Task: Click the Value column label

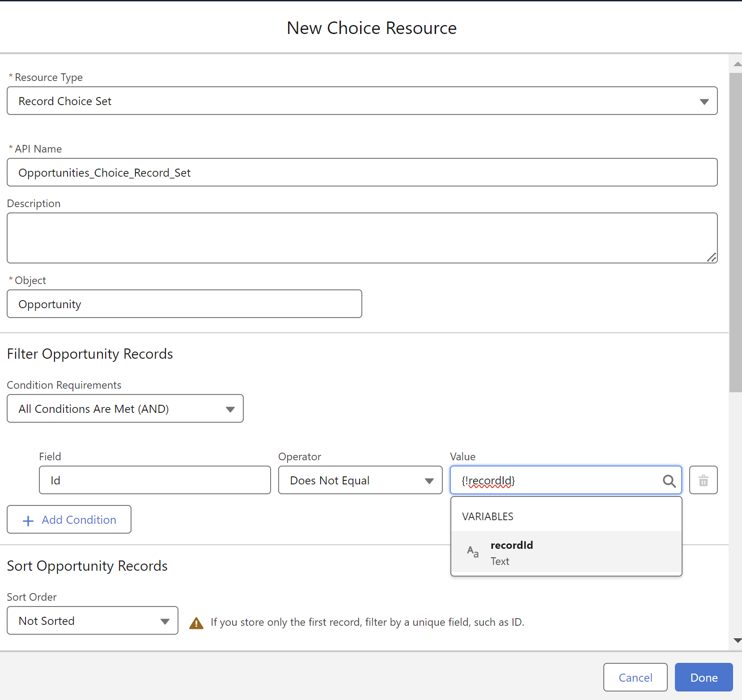Action: 462,457
